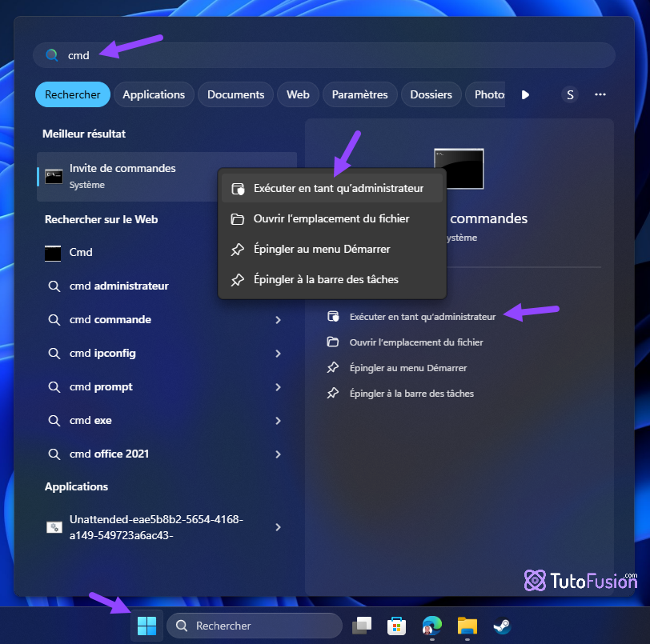Choose Épingler à la barre des tâches in the context menu
This screenshot has width=650, height=644.
click(332, 279)
